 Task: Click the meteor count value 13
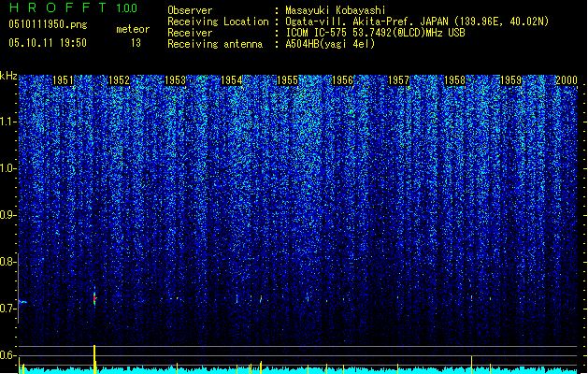click(136, 43)
